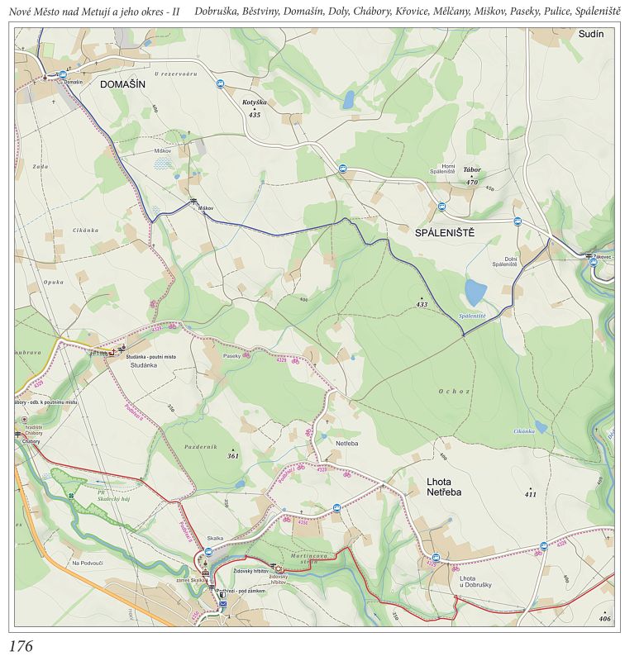Select the small pond near blue Cikánka label
Viewport: 644px width, 661px height.
(x=541, y=427)
